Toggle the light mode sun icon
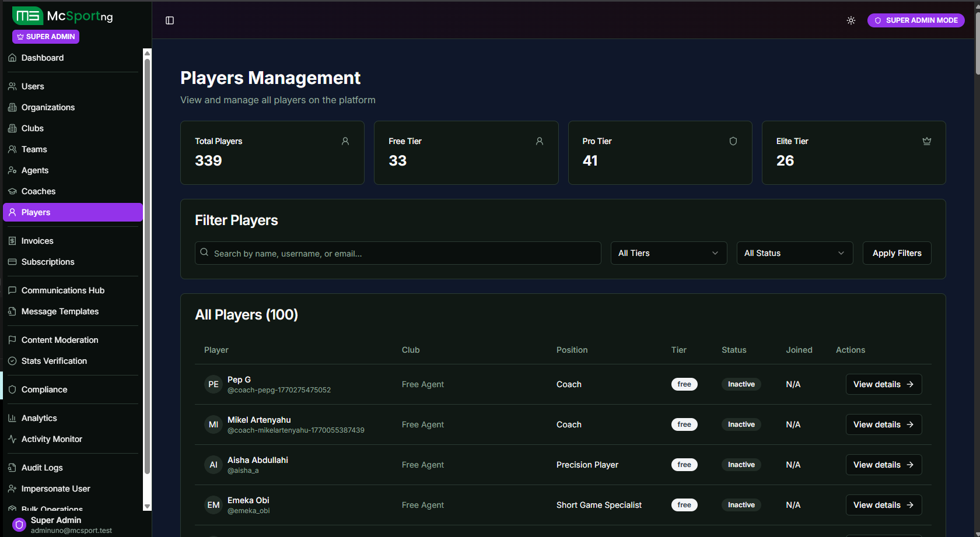 pyautogui.click(x=850, y=20)
